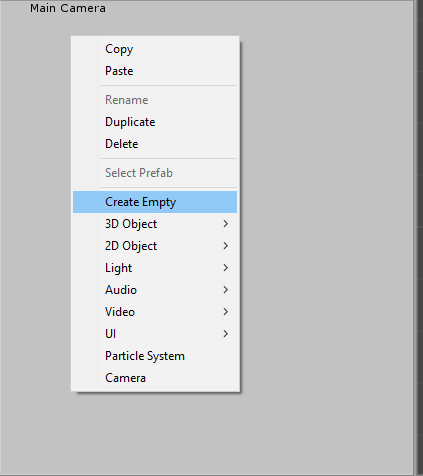Expand the 2D Object submenu arrow
The width and height of the screenshot is (423, 476).
click(x=226, y=246)
